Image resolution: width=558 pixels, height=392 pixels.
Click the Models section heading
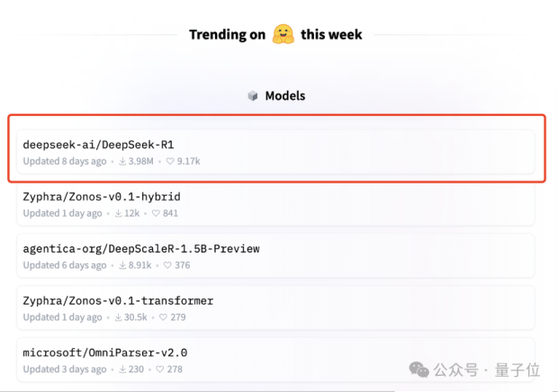tap(284, 96)
